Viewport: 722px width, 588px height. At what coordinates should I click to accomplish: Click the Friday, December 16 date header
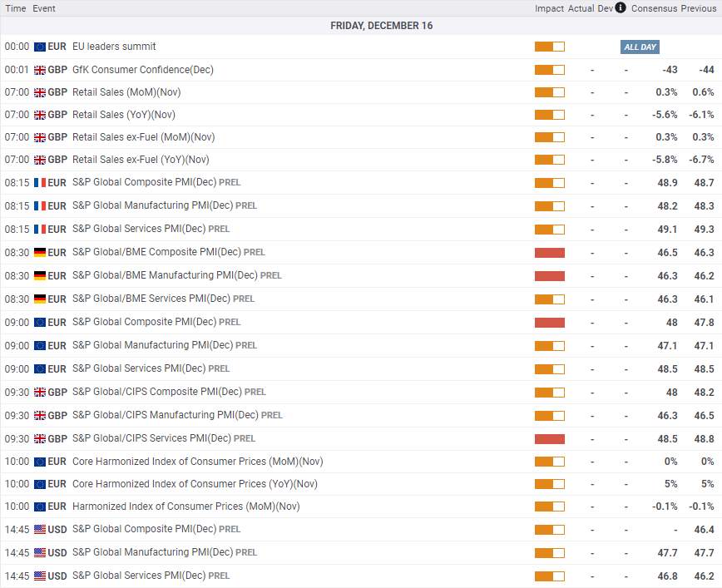tap(381, 26)
